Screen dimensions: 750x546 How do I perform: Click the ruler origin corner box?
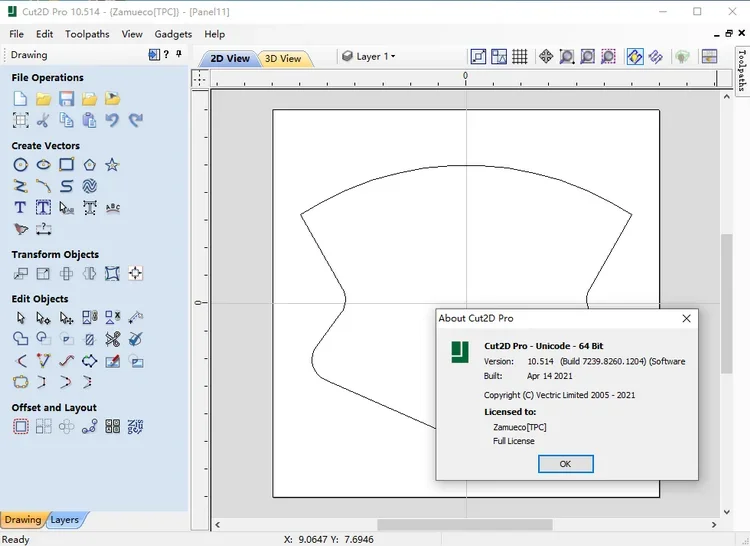point(200,78)
